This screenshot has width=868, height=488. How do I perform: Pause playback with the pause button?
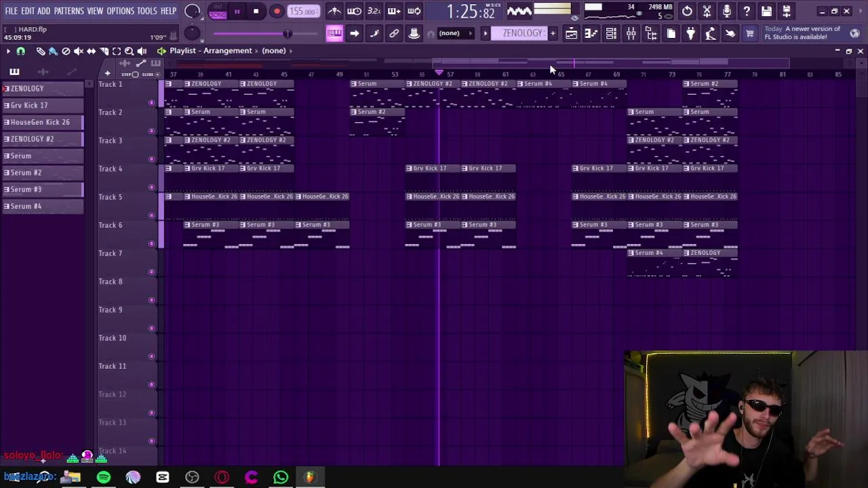[x=237, y=12]
